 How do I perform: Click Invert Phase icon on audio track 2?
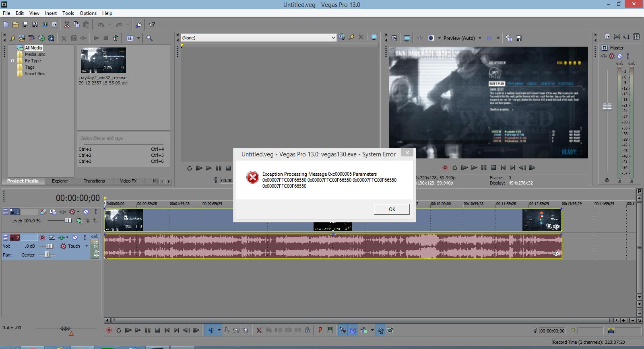52,238
